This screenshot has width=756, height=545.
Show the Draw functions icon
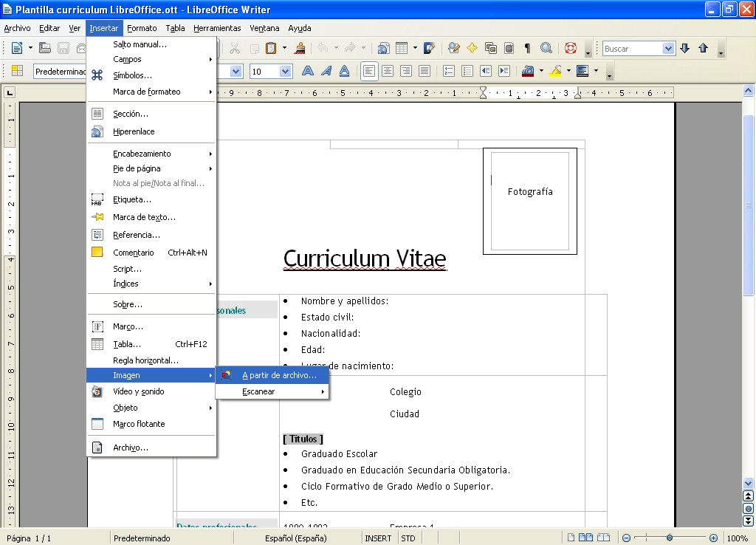point(429,48)
